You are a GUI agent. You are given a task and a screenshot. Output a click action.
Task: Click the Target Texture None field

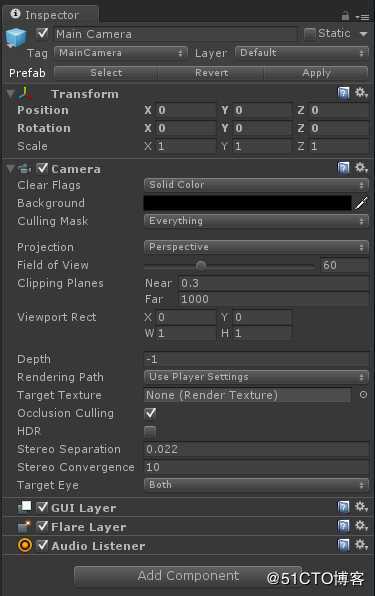click(247, 395)
